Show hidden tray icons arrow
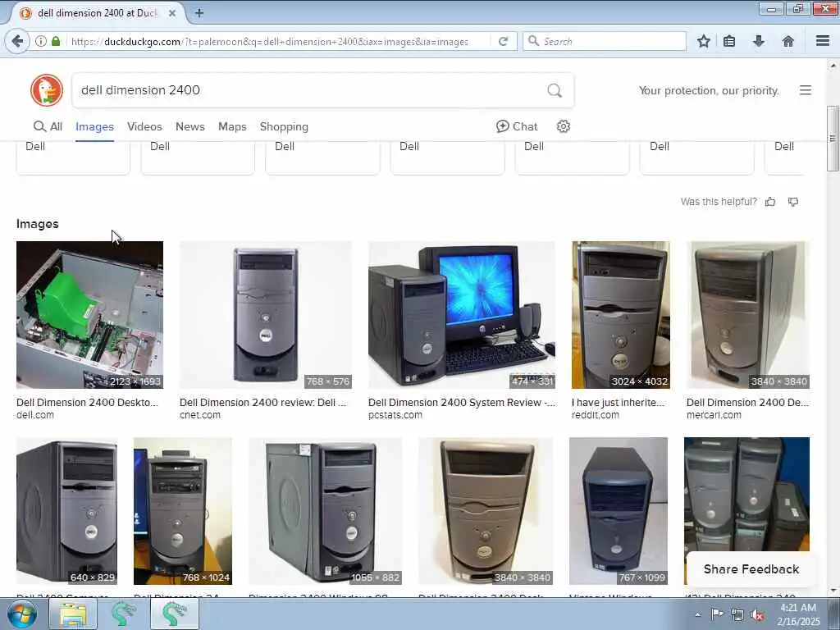Viewport: 840px width, 630px height. (697, 614)
